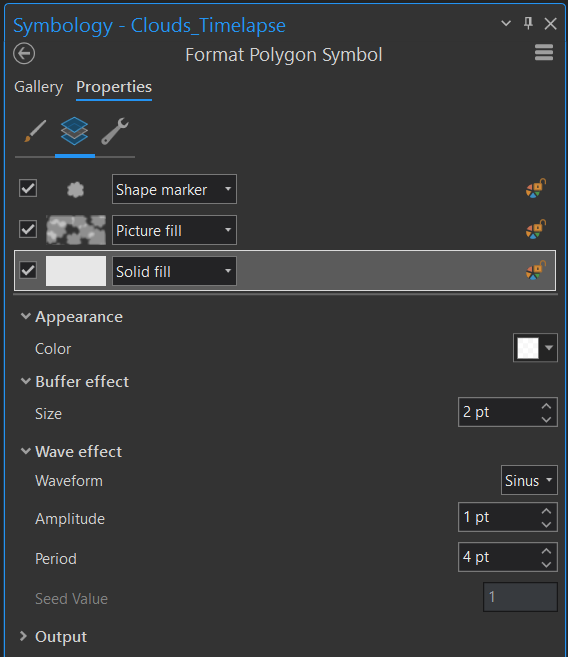
Task: Switch to the Gallery tab
Action: coord(39,87)
